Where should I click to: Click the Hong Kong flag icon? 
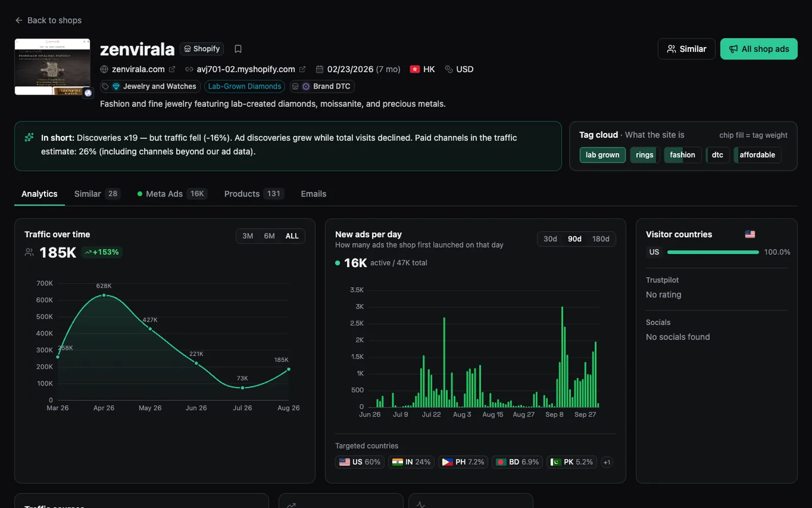click(x=415, y=69)
